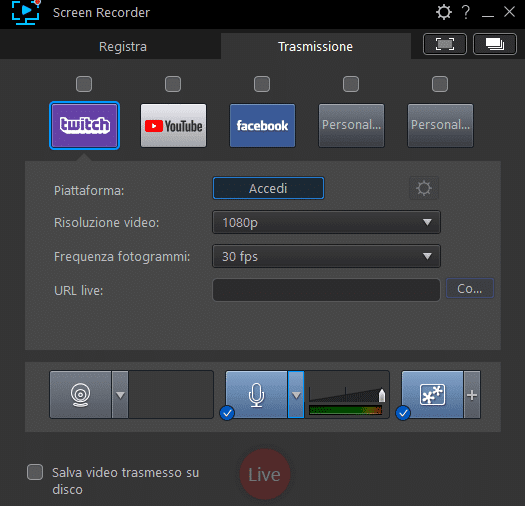Click the Frequenza fotogrammi: label
The width and height of the screenshot is (525, 506).
click(122, 257)
